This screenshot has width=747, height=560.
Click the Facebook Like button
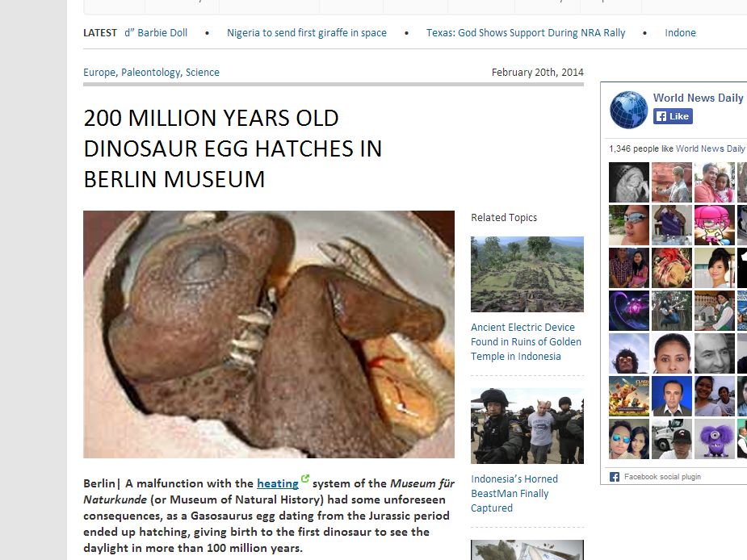click(x=673, y=116)
